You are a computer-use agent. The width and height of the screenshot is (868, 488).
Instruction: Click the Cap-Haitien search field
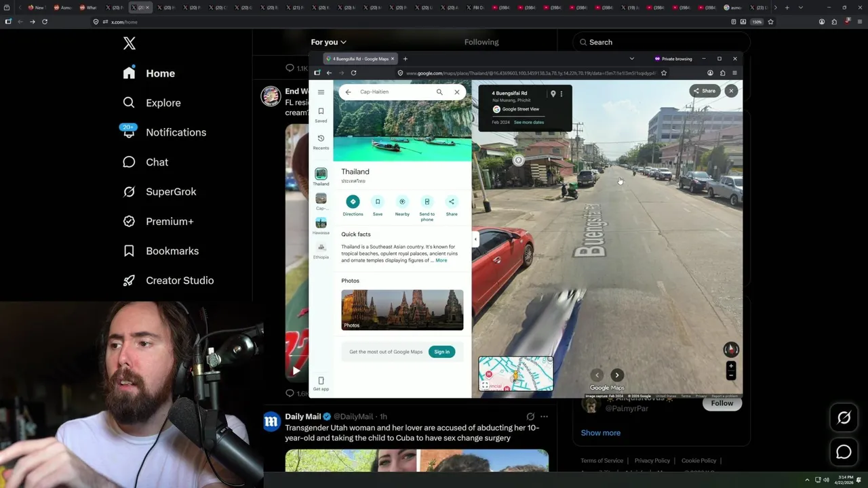(395, 92)
